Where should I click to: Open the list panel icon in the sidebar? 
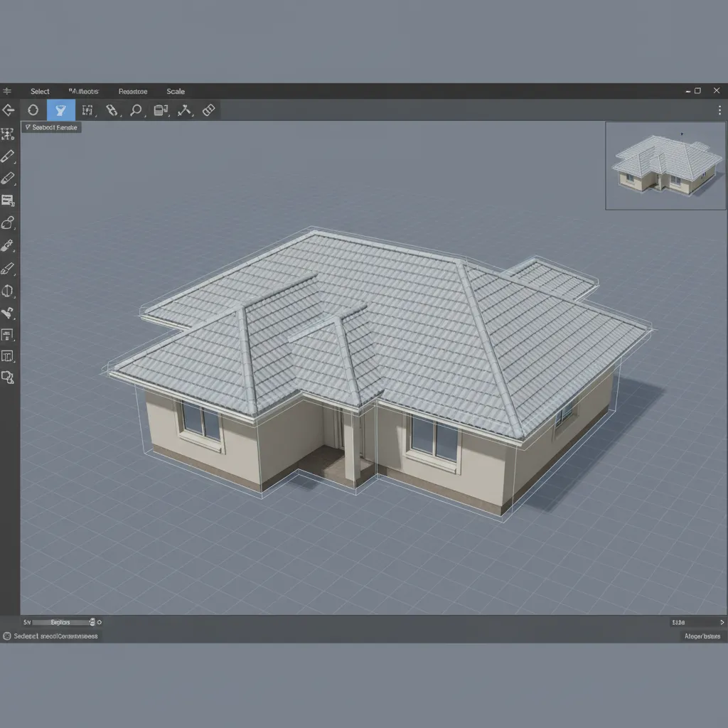pos(8,200)
